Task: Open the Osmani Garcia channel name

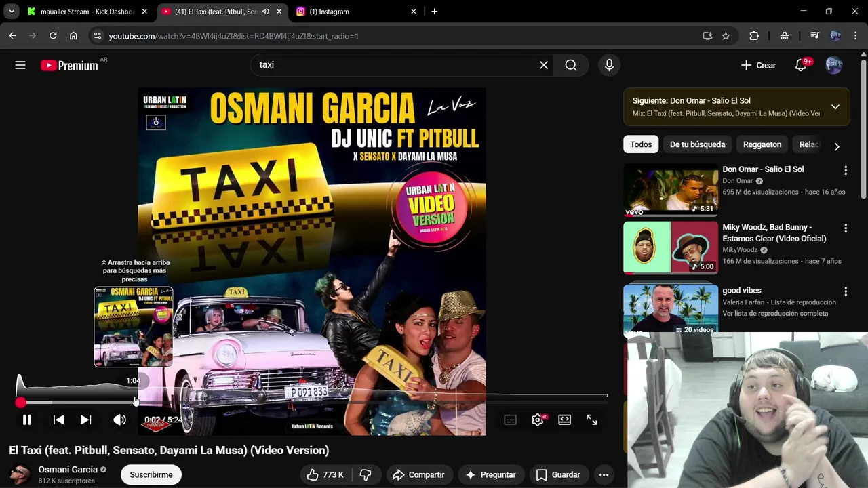Action: pyautogui.click(x=68, y=470)
